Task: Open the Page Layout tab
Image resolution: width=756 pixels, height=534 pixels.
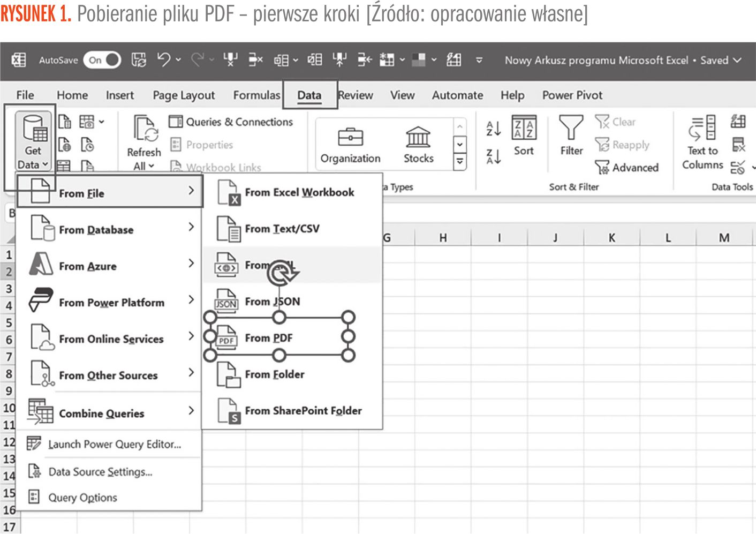Action: tap(184, 95)
